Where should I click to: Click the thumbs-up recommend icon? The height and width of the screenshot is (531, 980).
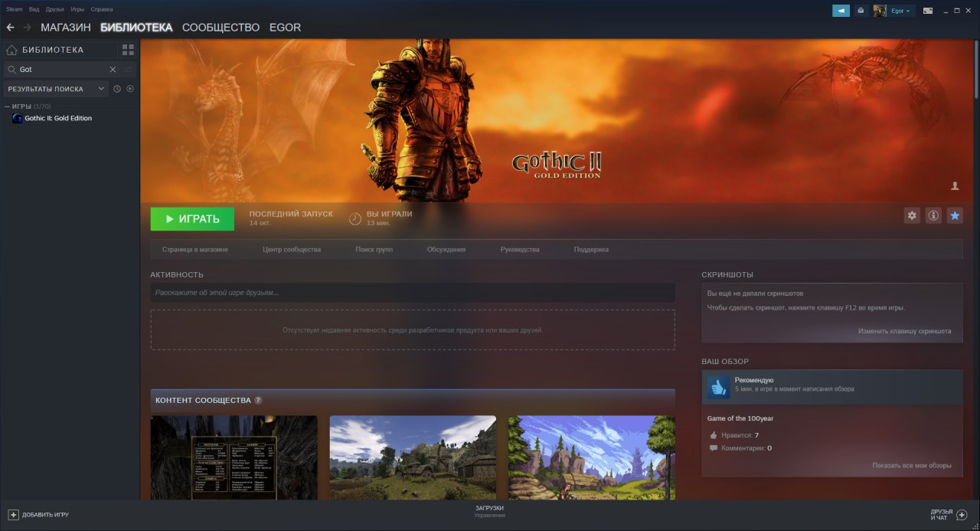coord(718,388)
